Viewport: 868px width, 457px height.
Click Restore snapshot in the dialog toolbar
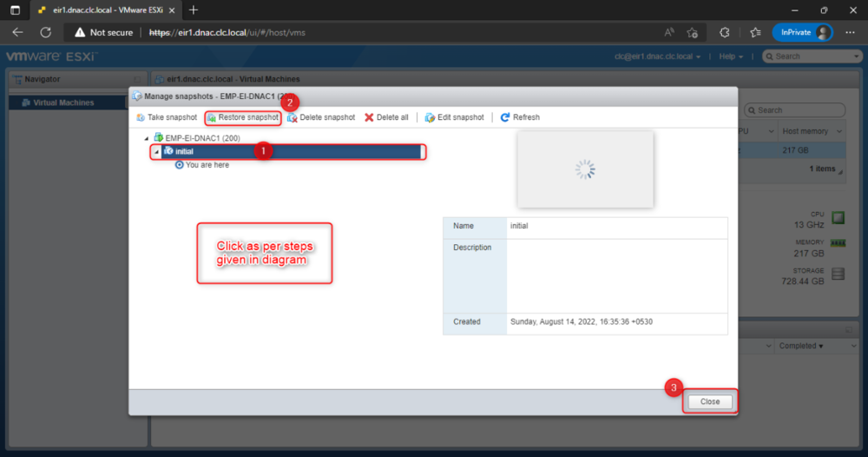[x=243, y=117]
